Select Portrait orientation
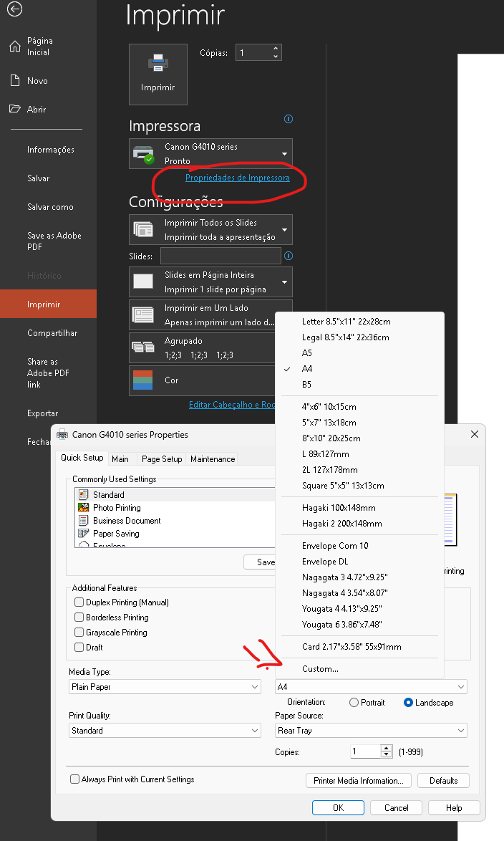 coord(354,703)
